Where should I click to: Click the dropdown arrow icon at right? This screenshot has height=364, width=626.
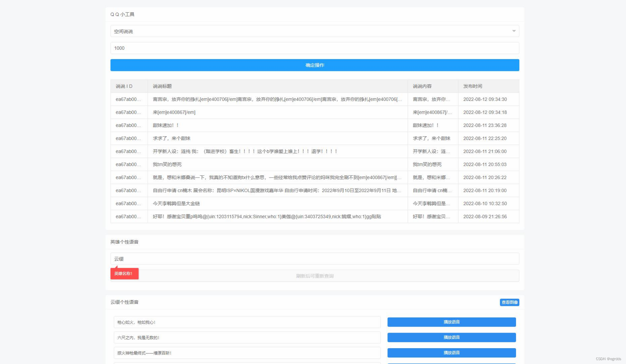[x=513, y=31]
